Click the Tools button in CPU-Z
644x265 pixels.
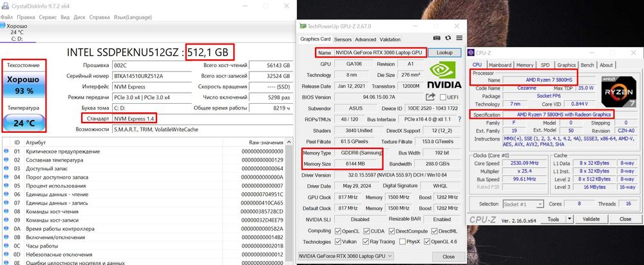click(553, 219)
